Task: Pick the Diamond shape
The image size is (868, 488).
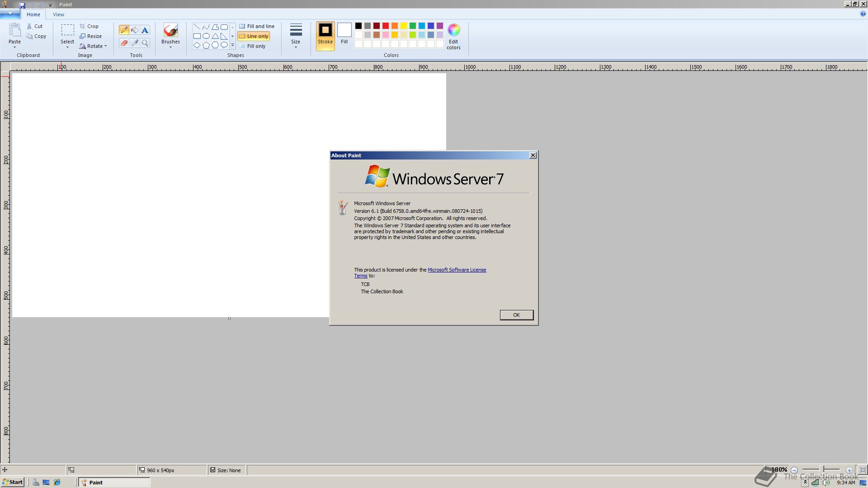Action: 197,45
